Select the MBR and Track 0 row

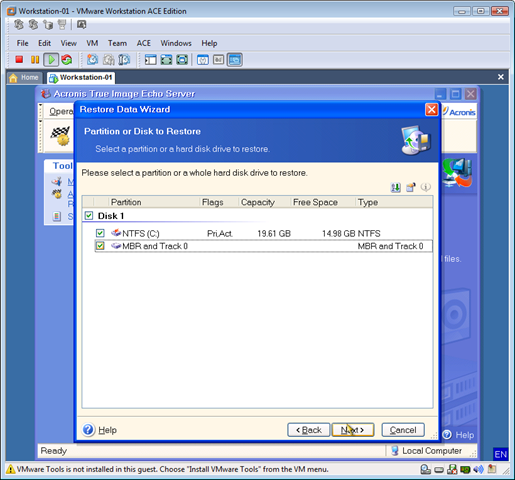[263, 246]
